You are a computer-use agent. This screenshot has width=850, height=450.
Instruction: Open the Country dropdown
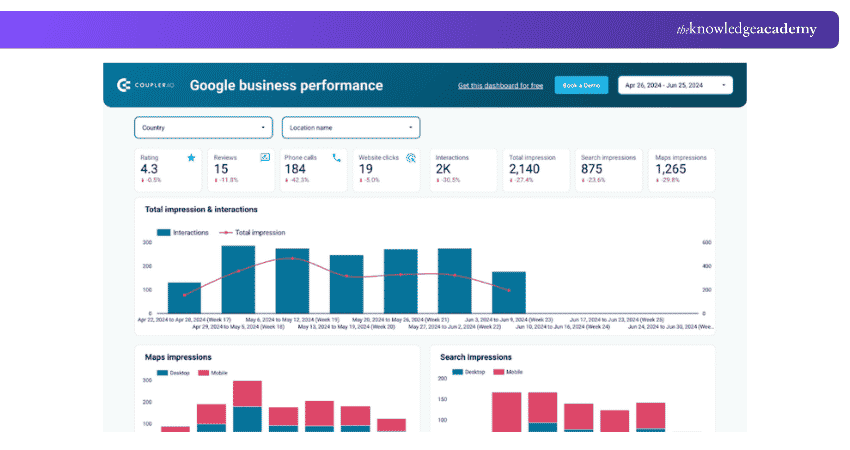(x=203, y=127)
